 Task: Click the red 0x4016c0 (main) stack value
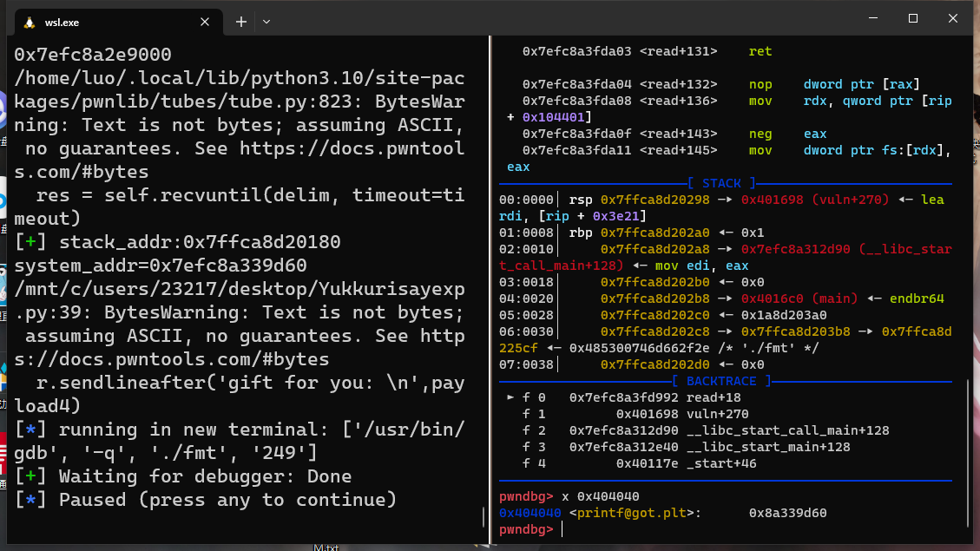point(799,298)
